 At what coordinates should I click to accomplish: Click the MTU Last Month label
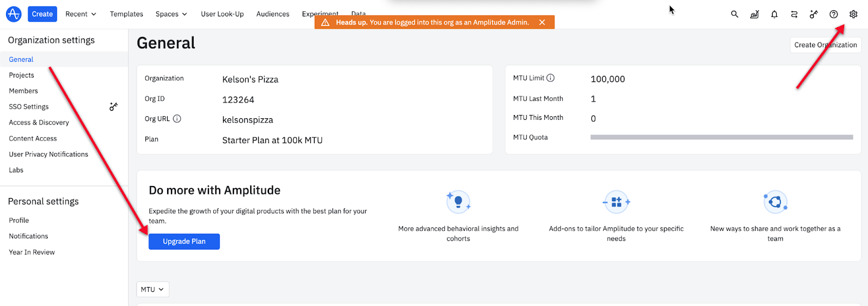(538, 99)
